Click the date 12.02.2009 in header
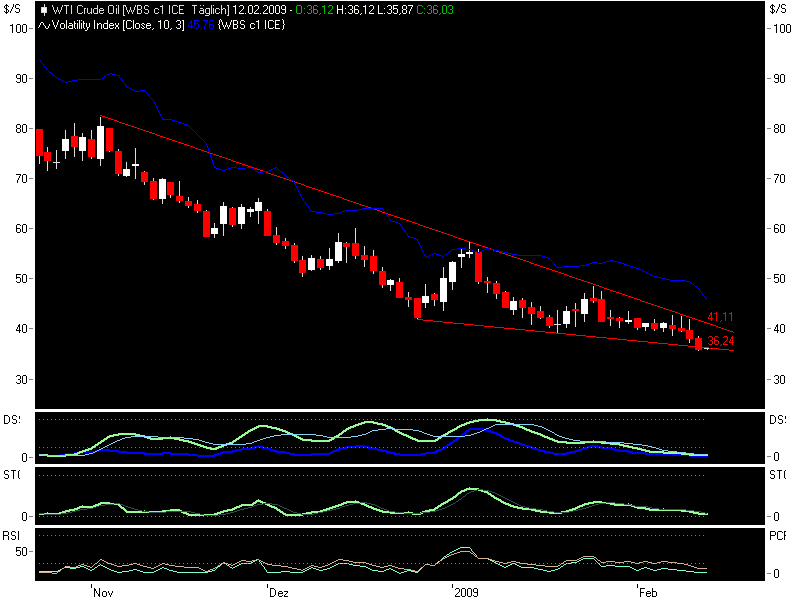Screen dimensions: 800x600 coord(259,10)
